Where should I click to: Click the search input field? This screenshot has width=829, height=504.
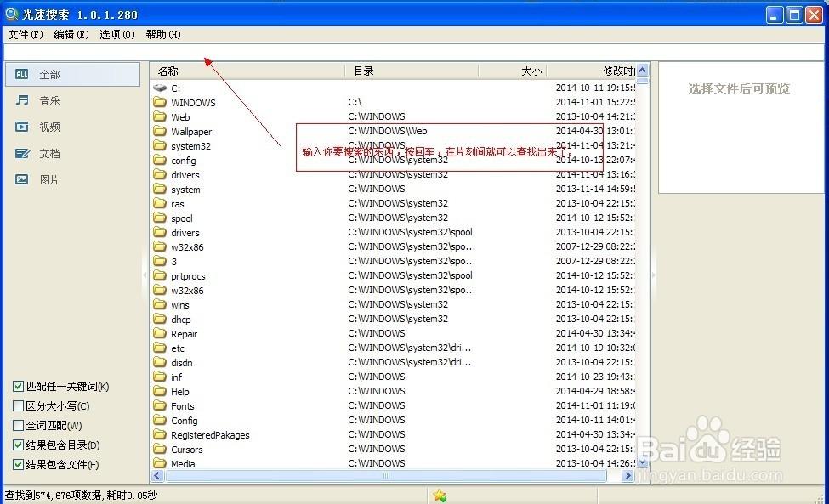(x=414, y=53)
